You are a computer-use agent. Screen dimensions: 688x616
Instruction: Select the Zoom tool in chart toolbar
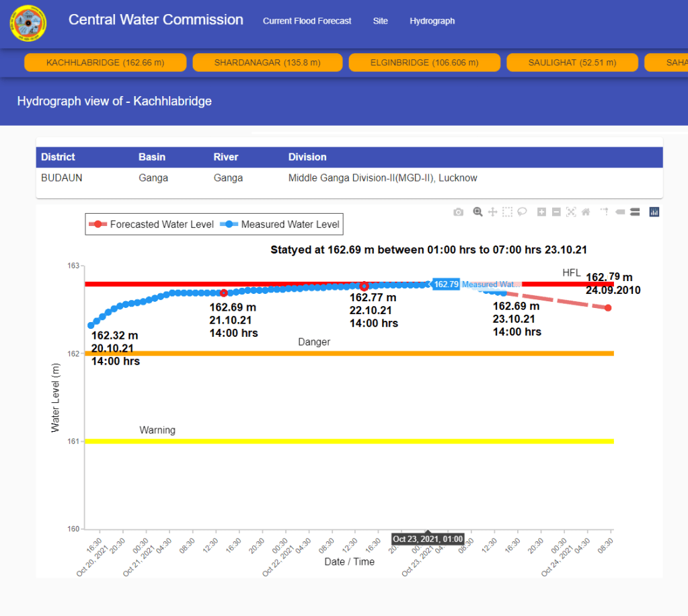click(x=477, y=212)
